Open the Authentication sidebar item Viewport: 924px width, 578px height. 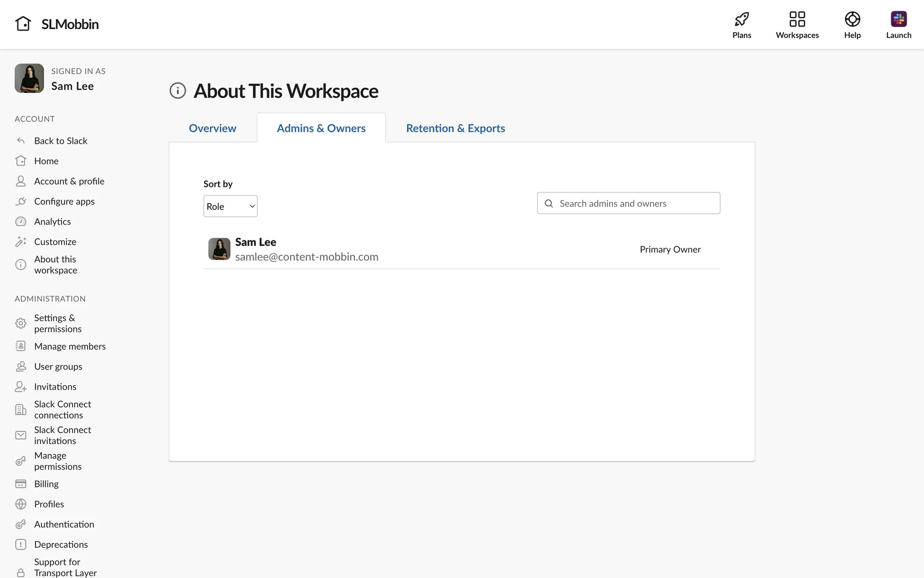tap(64, 524)
